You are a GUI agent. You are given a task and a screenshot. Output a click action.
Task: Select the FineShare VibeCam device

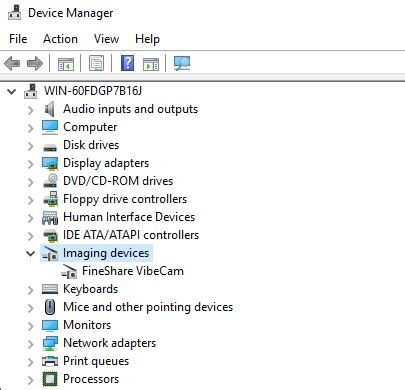[x=133, y=271]
